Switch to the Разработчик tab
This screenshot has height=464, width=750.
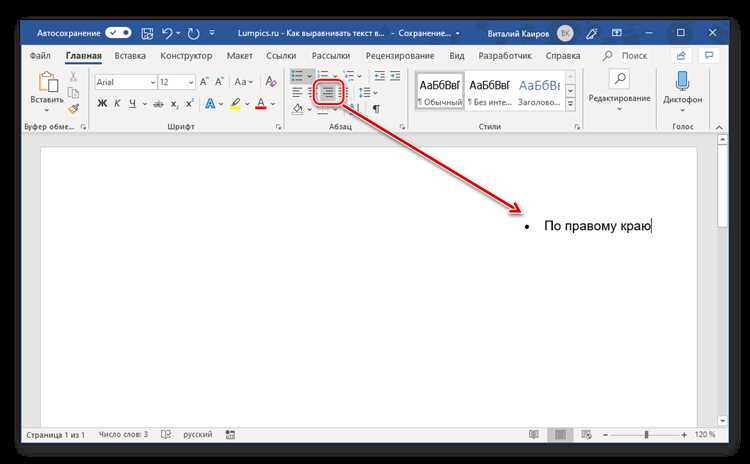point(505,55)
